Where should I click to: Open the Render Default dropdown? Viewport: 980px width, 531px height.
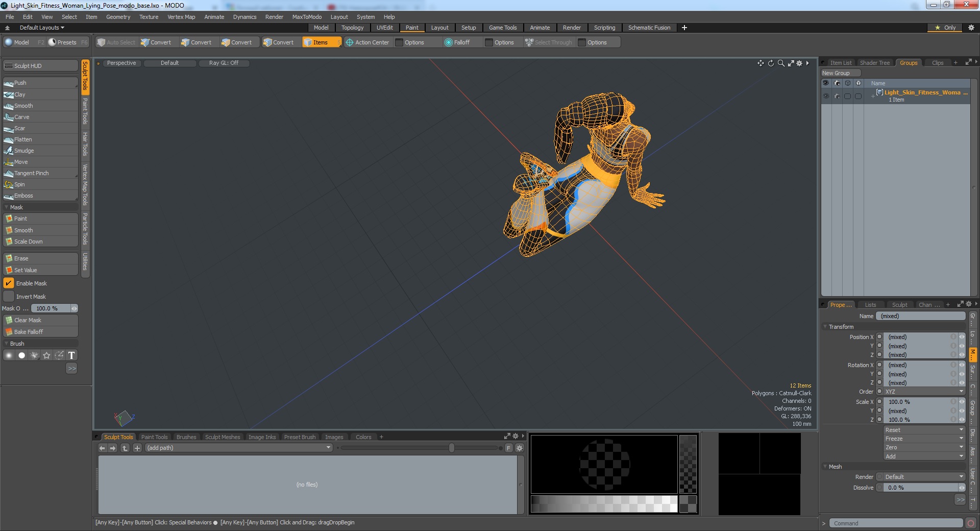[x=924, y=477]
